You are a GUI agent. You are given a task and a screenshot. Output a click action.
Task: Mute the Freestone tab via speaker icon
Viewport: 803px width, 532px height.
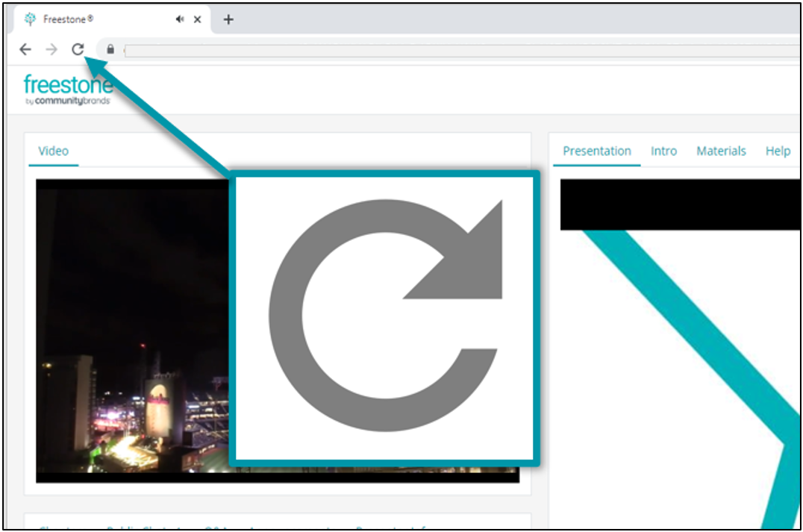click(x=180, y=19)
